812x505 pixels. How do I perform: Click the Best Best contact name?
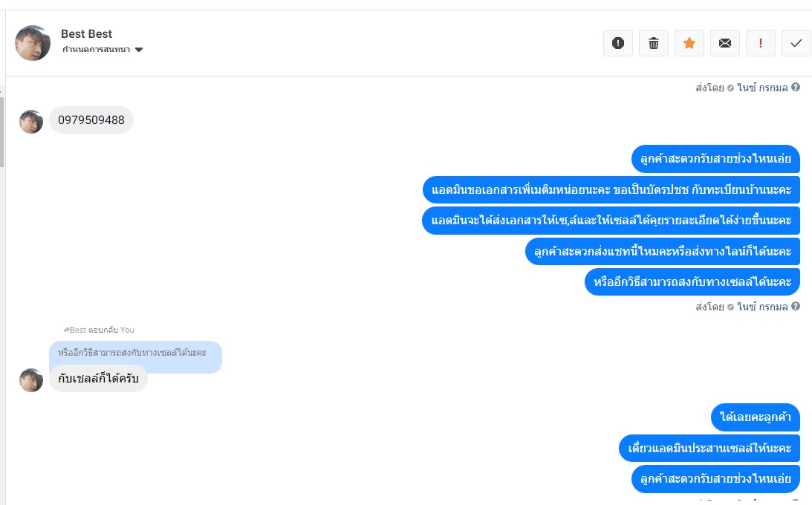tap(86, 33)
